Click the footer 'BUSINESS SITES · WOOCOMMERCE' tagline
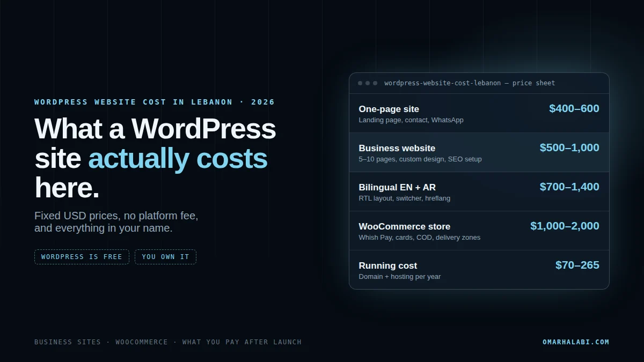The image size is (644, 362). (101, 342)
